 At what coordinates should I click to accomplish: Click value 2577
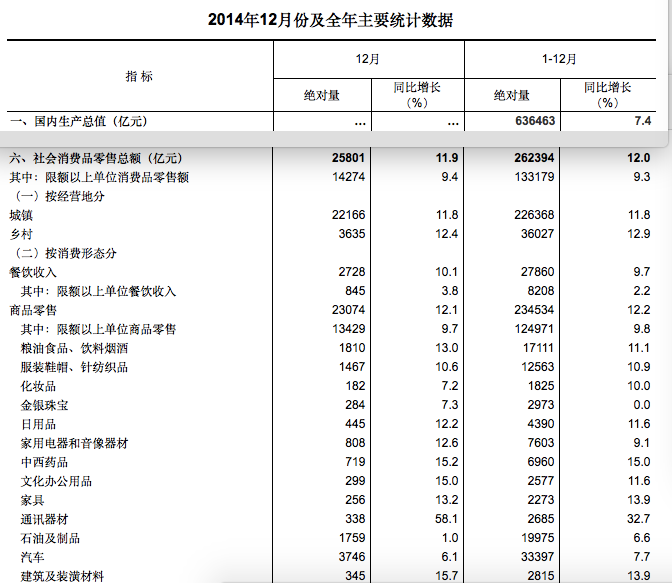click(541, 481)
